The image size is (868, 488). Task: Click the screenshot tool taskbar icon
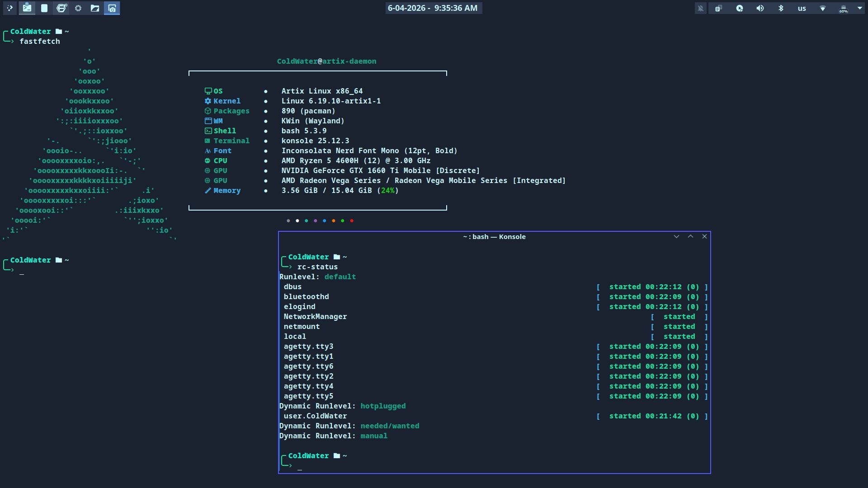pos(112,8)
